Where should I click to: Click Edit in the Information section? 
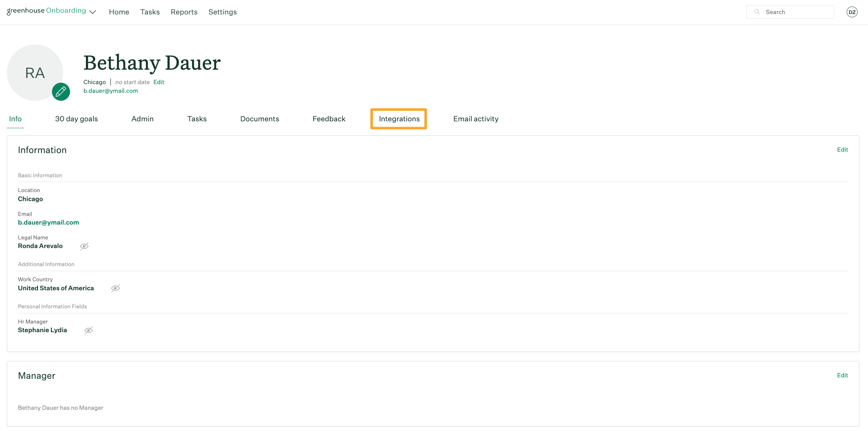pos(842,149)
